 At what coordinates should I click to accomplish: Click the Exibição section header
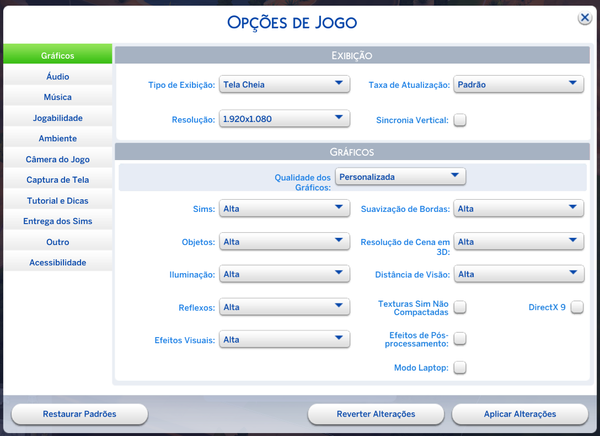point(352,55)
